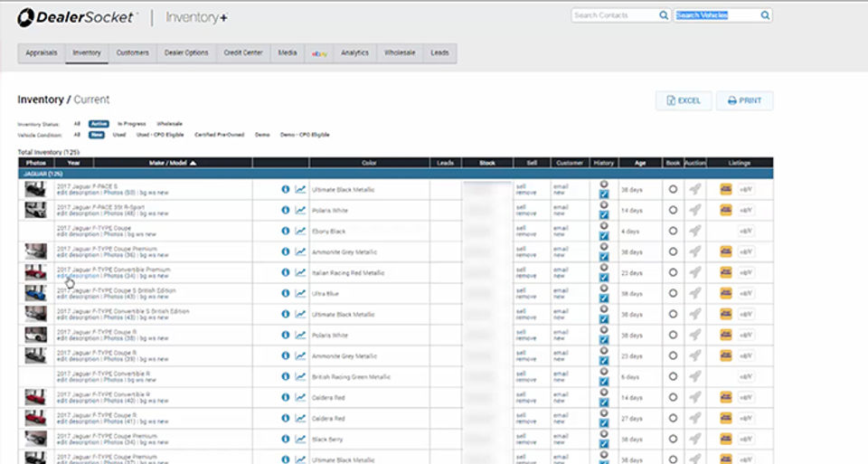
Task: Export inventory with EXCEL button
Action: [684, 100]
